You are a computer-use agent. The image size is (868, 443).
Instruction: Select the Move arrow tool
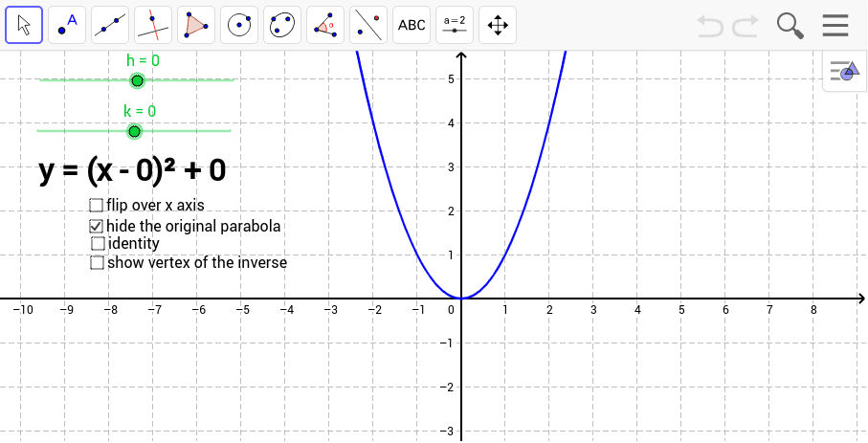coord(24,25)
